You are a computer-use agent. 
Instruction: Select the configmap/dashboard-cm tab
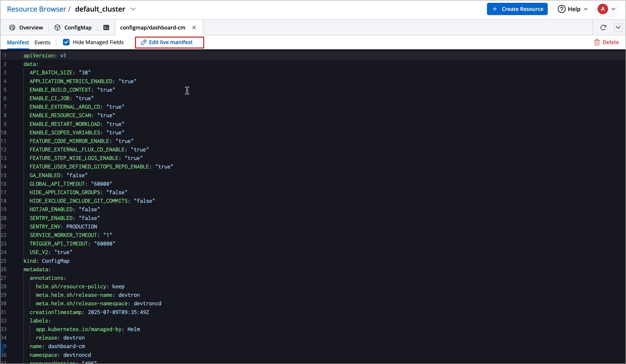click(152, 27)
